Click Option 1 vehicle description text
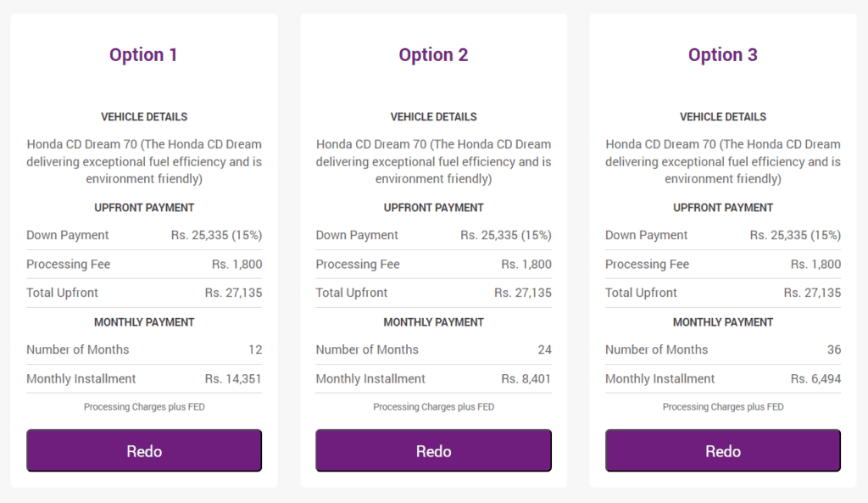Image resolution: width=868 pixels, height=503 pixels. point(144,161)
